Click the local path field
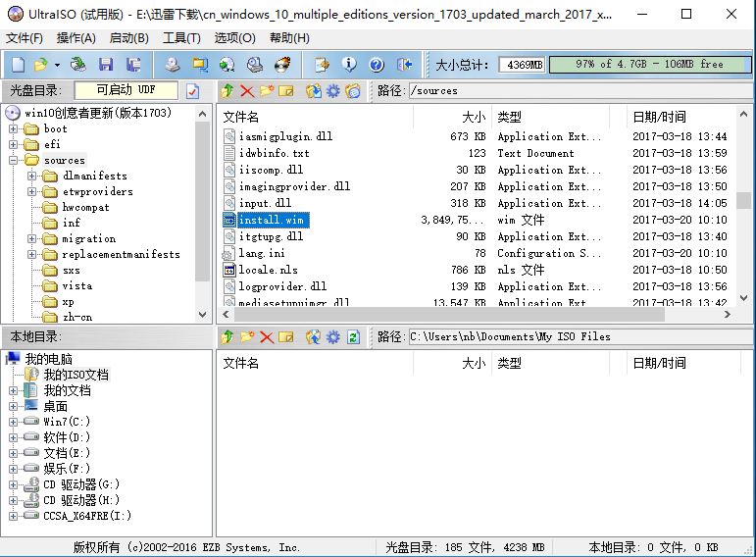The image size is (756, 557). tap(580, 336)
